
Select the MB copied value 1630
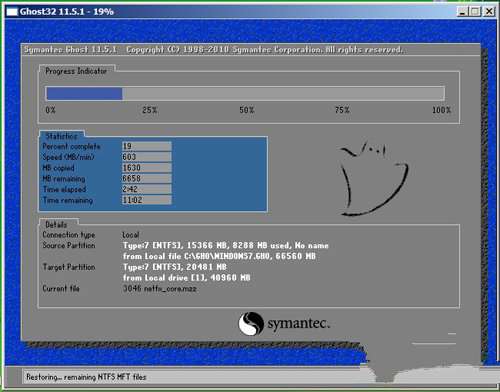pyautogui.click(x=147, y=168)
